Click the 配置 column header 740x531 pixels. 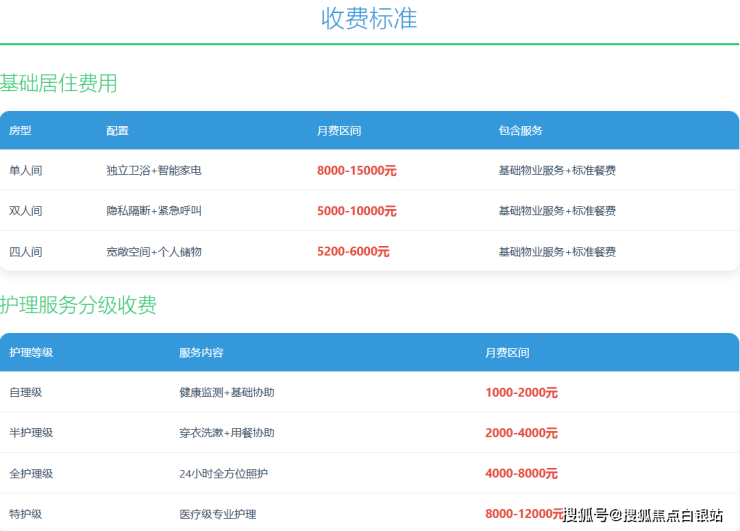[x=117, y=131]
